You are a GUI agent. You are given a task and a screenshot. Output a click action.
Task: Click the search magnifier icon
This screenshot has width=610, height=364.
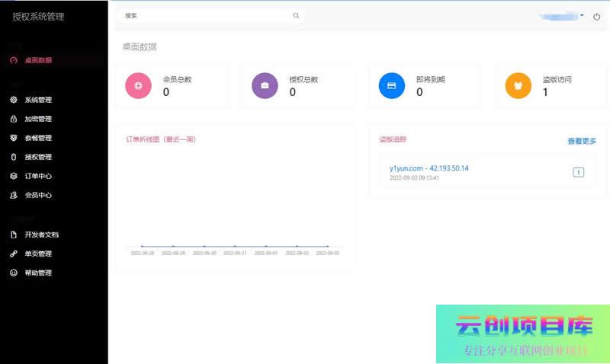pyautogui.click(x=296, y=15)
